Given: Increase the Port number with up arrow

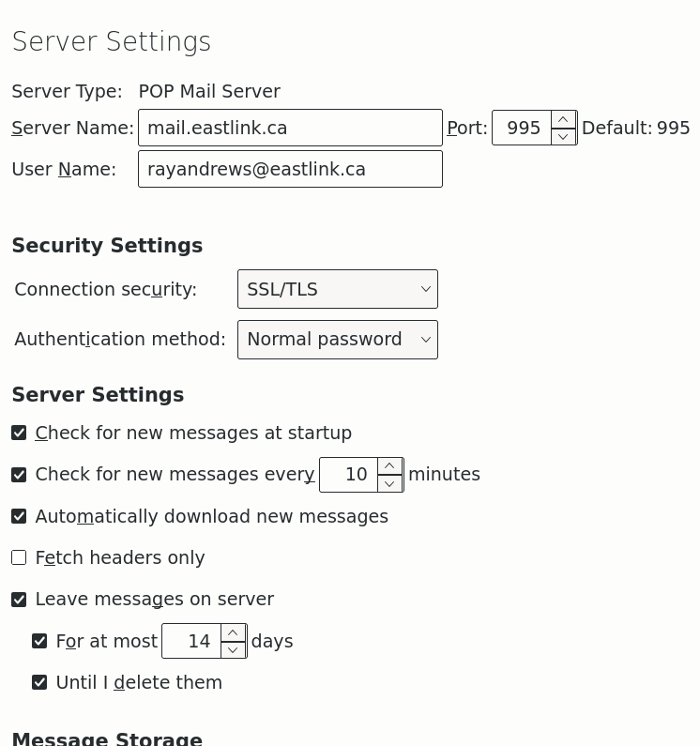Looking at the screenshot, I should click(563, 119).
